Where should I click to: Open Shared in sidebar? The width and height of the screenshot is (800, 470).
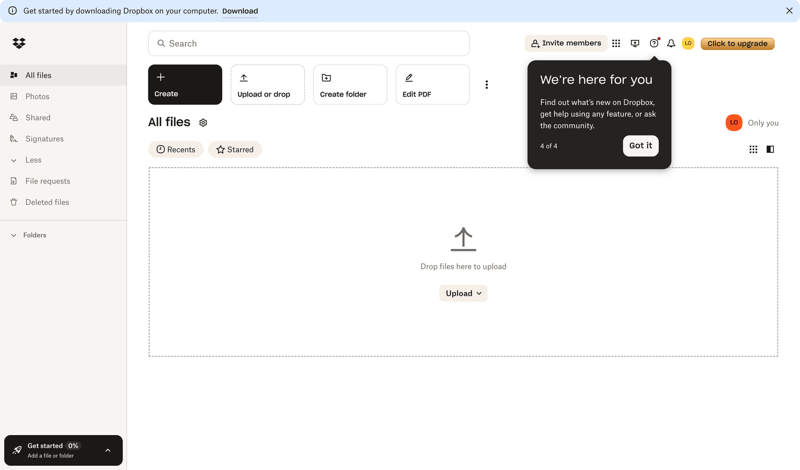point(63,117)
